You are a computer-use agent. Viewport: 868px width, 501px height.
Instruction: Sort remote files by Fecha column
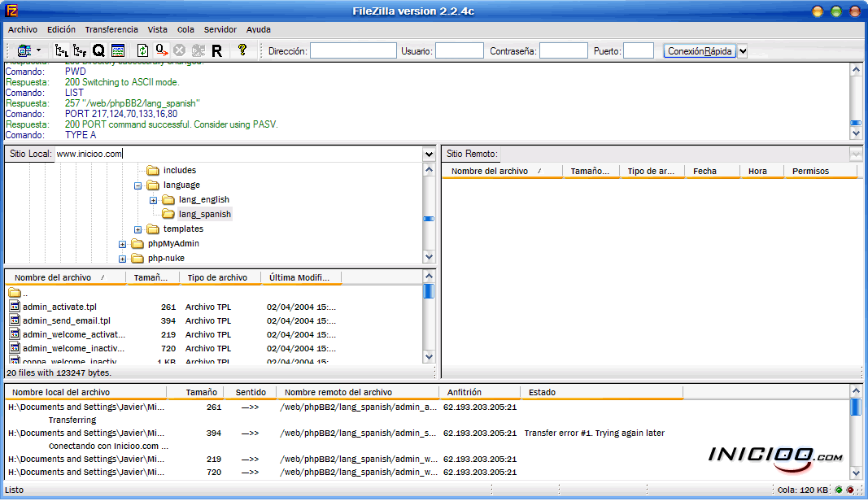(x=713, y=171)
